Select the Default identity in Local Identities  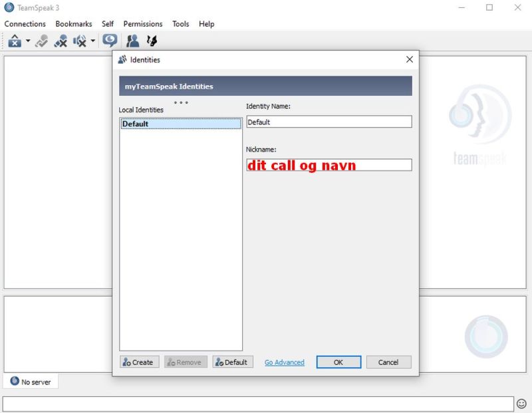coord(181,124)
